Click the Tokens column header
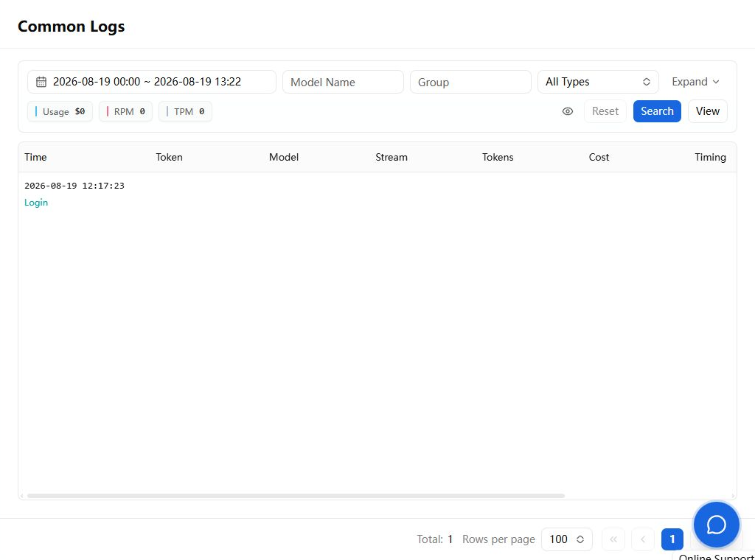755x560 pixels. tap(498, 158)
